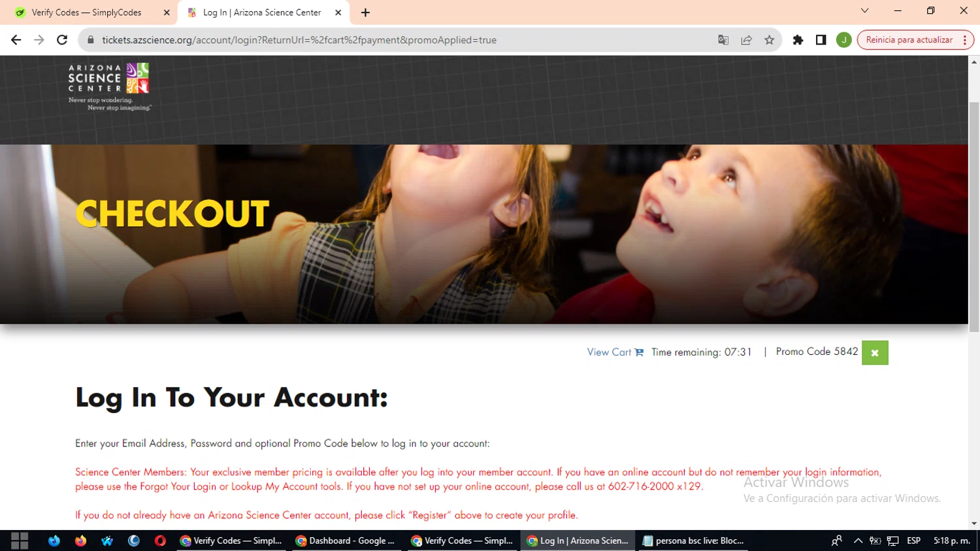Viewport: 980px width, 551px height.
Task: Switch to Dashboard - Google taskbar window
Action: tap(346, 541)
